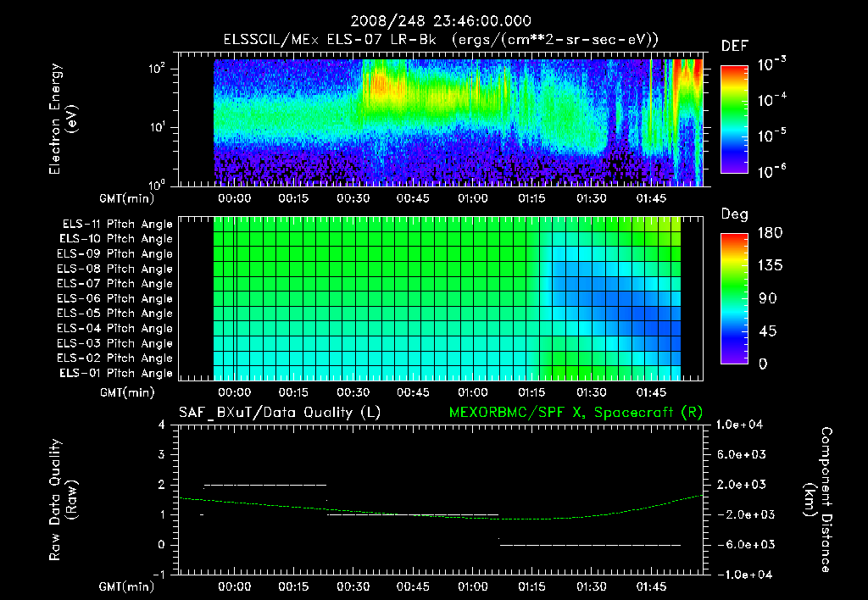Click the 00:30 tick label under pitch angle panel
Screen dimensions: 868x600
pyautogui.click(x=353, y=392)
